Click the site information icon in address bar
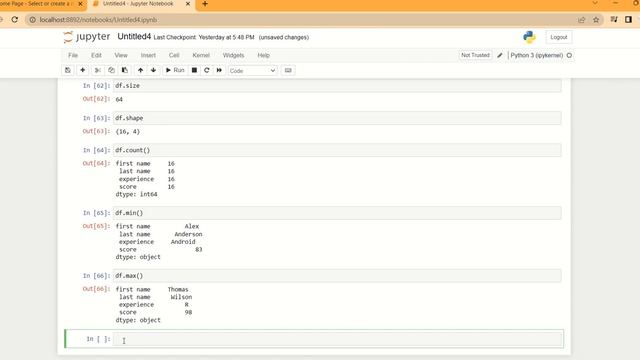 click(x=33, y=20)
